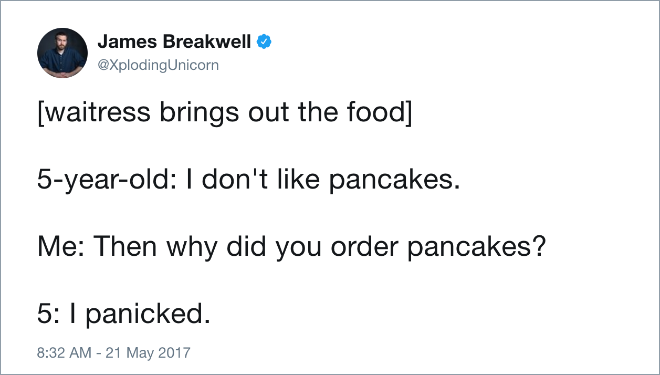Click the word 'like' in the tweet
The height and width of the screenshot is (375, 660).
(298, 180)
